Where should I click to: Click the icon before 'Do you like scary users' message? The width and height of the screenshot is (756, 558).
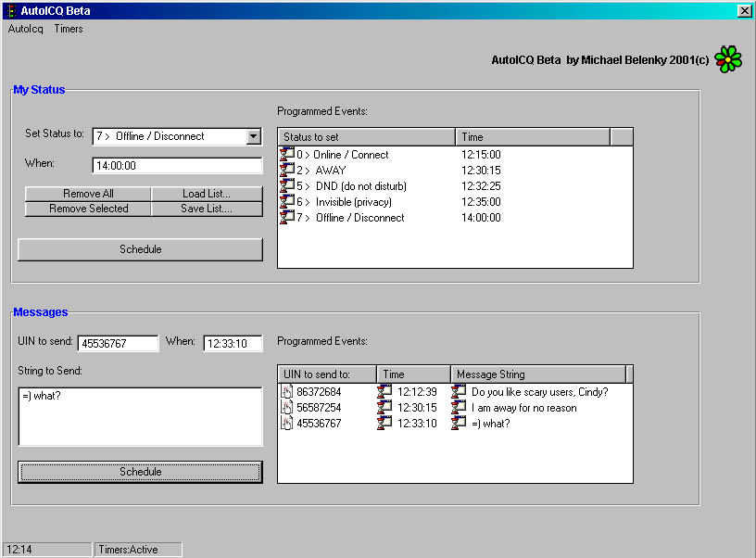[458, 392]
